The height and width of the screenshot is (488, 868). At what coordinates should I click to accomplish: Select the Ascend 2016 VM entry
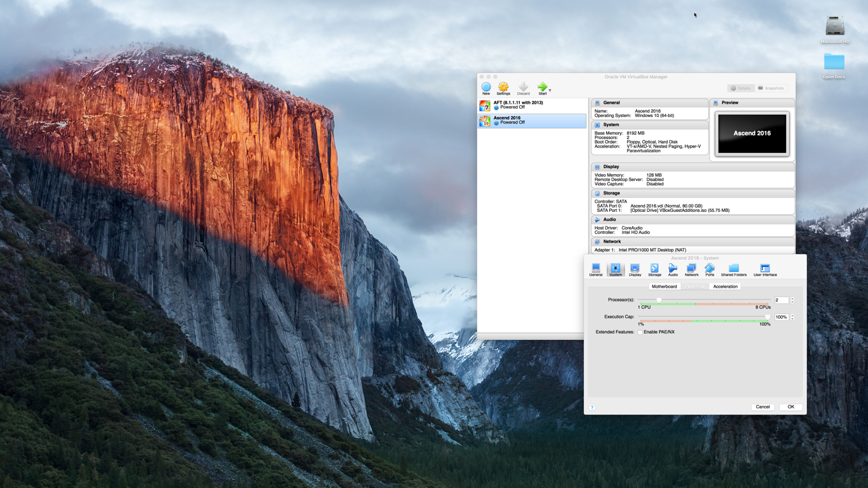[x=532, y=120]
